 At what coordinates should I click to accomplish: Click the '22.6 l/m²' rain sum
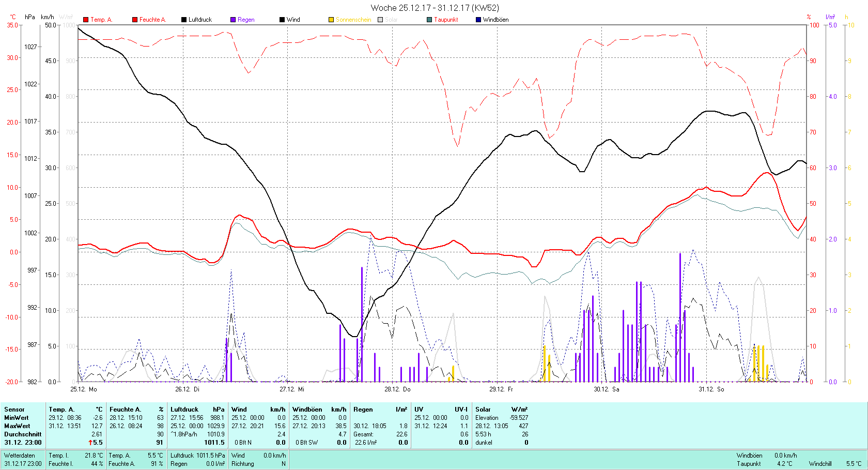point(366,443)
